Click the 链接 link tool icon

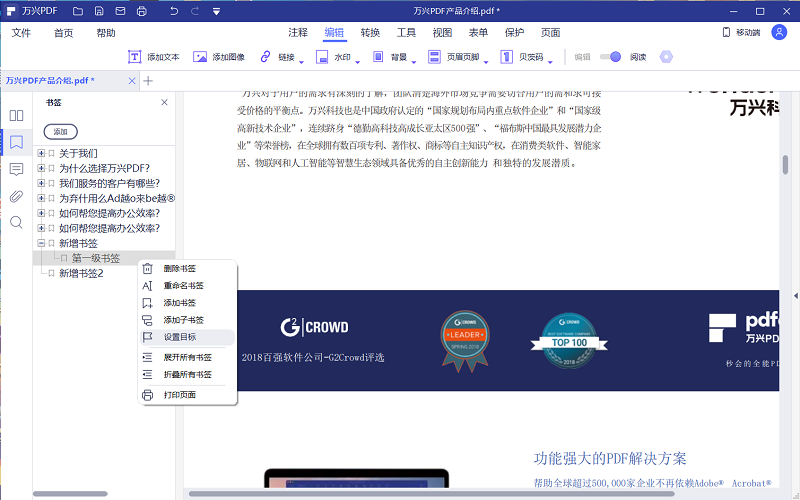[265, 57]
